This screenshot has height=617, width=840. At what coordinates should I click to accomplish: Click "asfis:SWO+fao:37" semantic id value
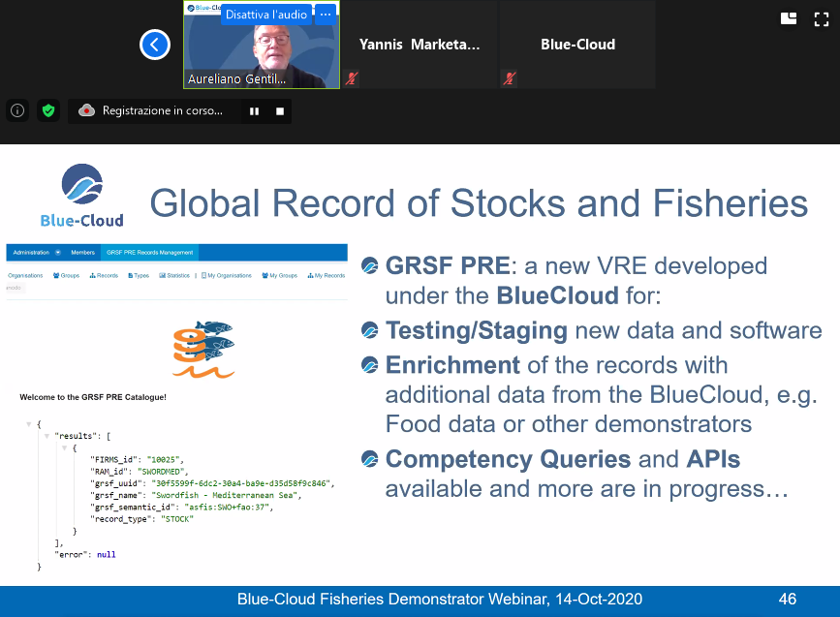coord(229,507)
